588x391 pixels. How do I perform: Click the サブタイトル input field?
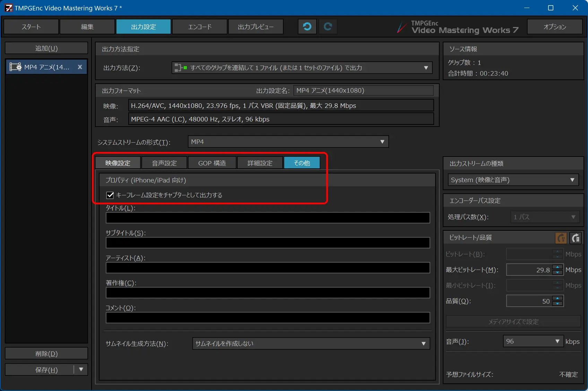(x=268, y=243)
